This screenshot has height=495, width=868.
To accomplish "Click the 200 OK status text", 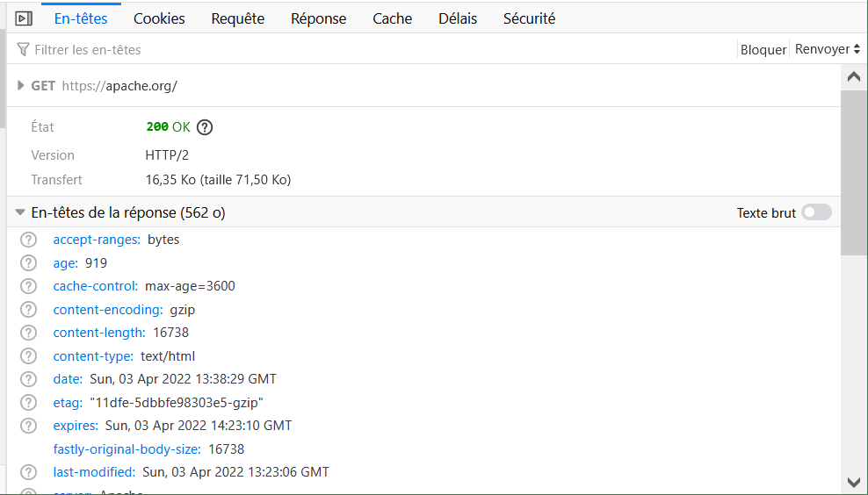I will [x=169, y=127].
